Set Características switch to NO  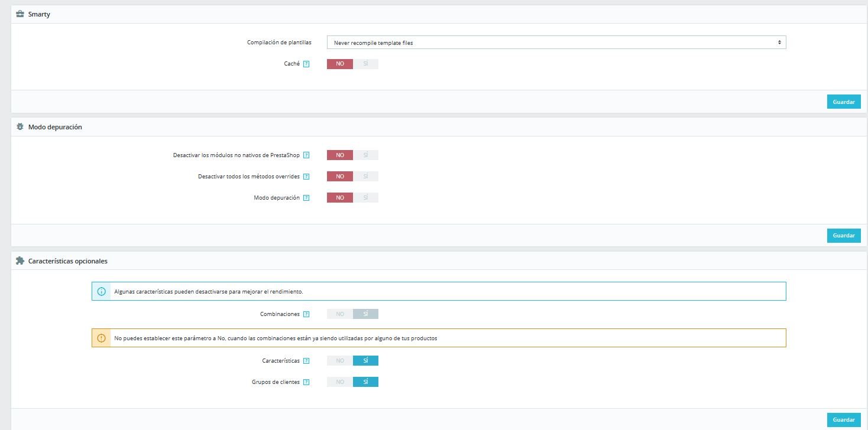340,361
